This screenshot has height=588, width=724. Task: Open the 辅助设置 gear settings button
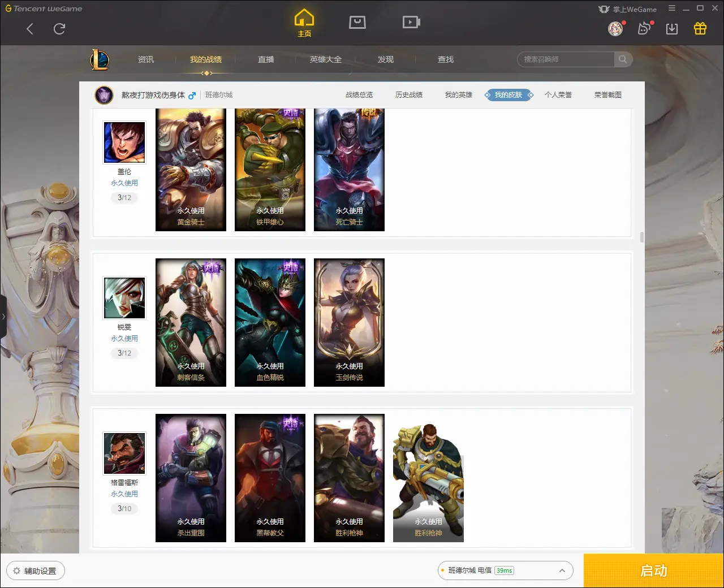tap(35, 570)
